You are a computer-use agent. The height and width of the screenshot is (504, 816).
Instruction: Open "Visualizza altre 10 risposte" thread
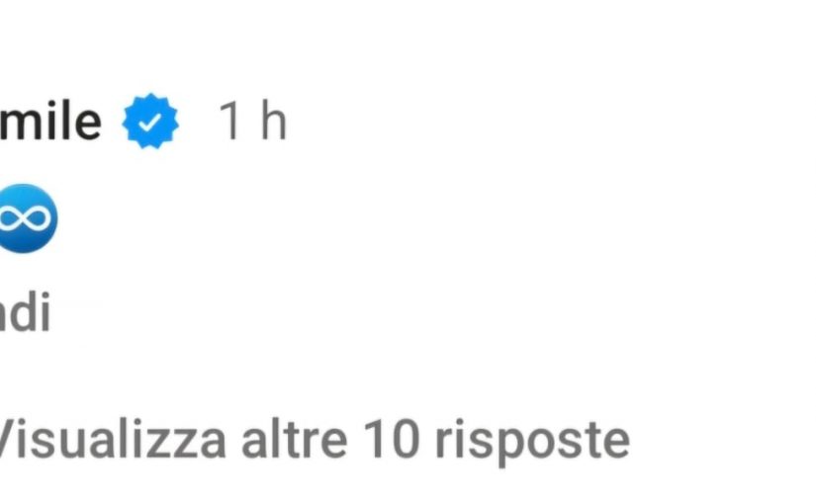315,441
